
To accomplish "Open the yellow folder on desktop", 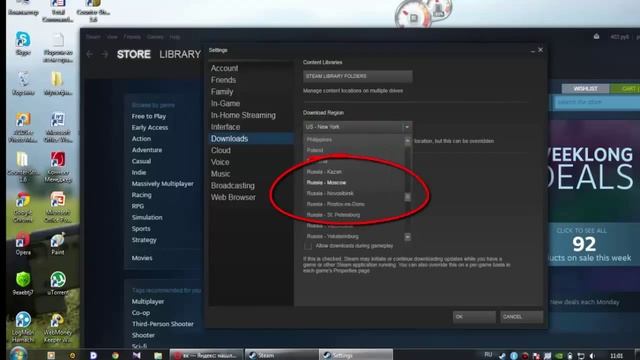I will [x=58, y=83].
